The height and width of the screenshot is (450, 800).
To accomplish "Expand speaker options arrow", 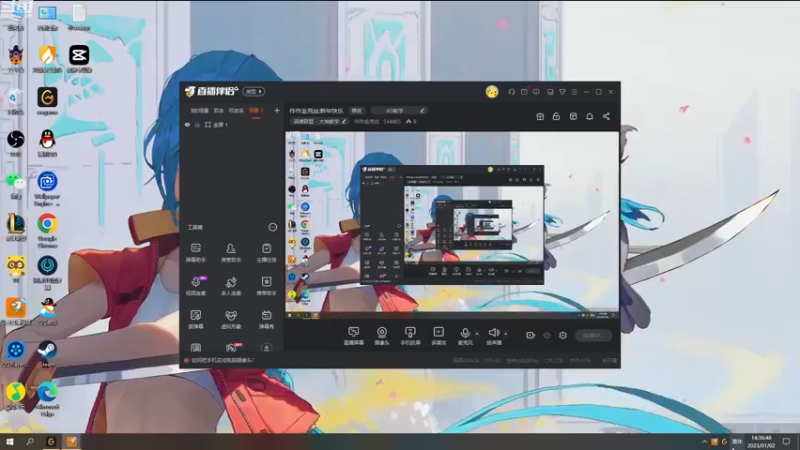I will click(x=506, y=334).
